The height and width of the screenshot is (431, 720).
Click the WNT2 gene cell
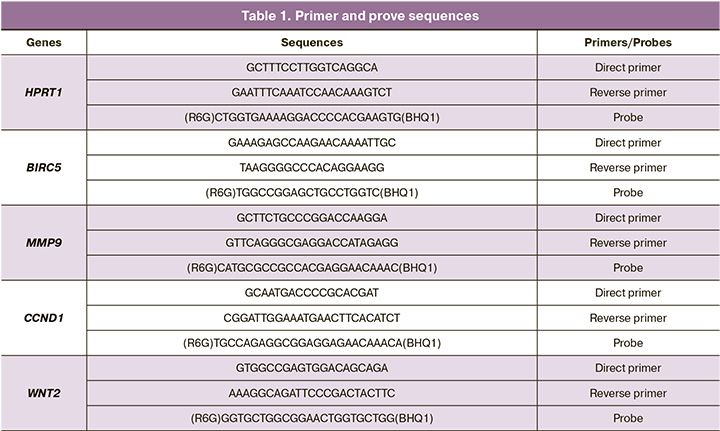pos(44,392)
